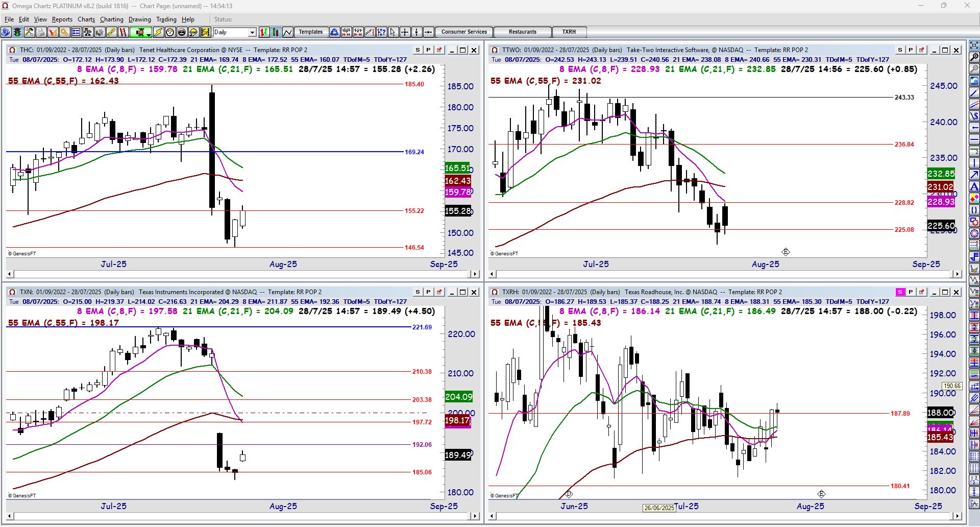Select the dollar price tool
Image resolution: width=980 pixels, height=527 pixels.
pos(974,116)
